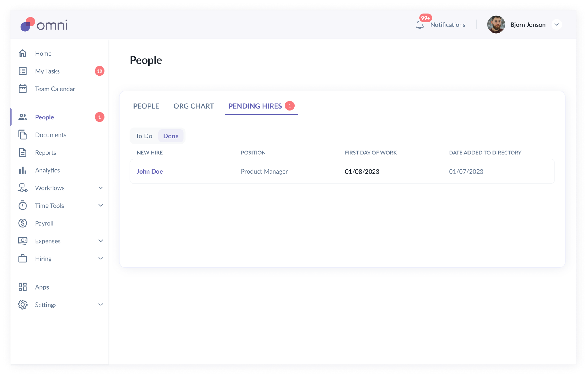Open the Bjorn Jonson user dropdown
This screenshot has height=376, width=588.
557,25
